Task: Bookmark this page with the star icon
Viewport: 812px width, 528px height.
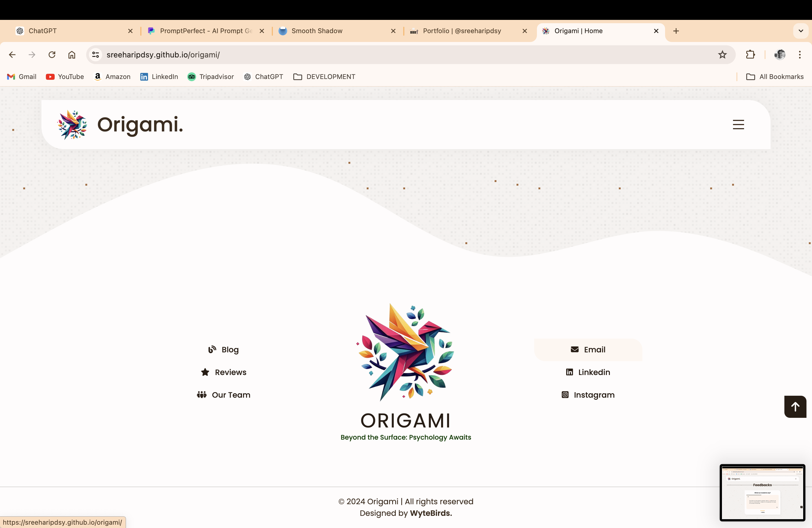Action: (x=722, y=55)
